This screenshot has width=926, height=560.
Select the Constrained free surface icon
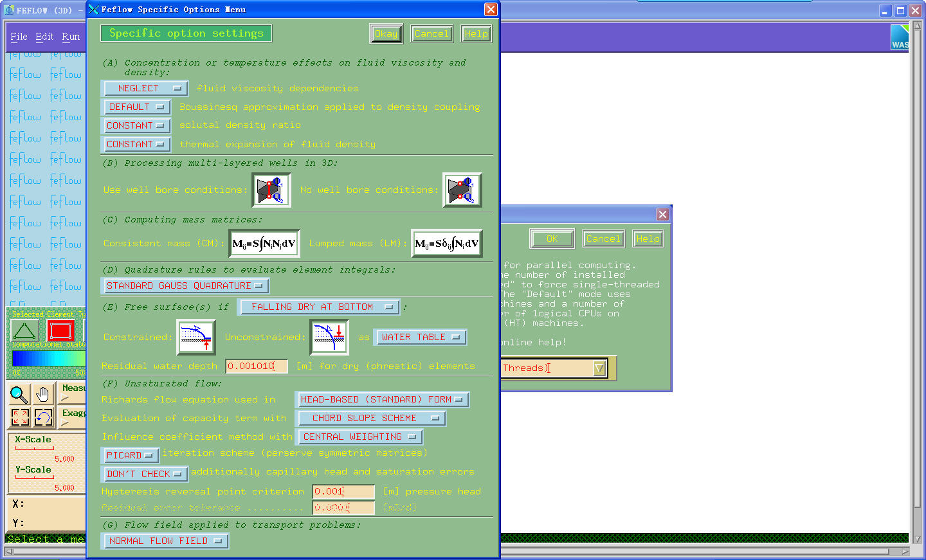point(196,338)
